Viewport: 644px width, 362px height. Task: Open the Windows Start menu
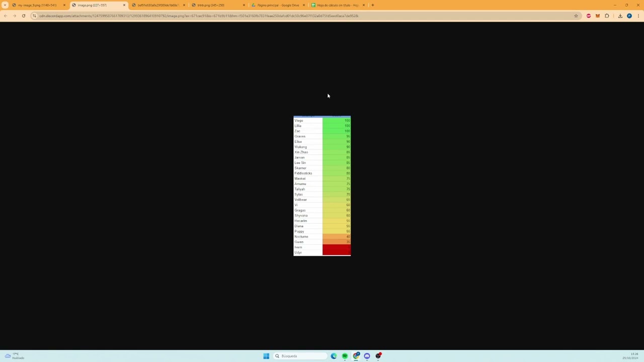(x=266, y=356)
